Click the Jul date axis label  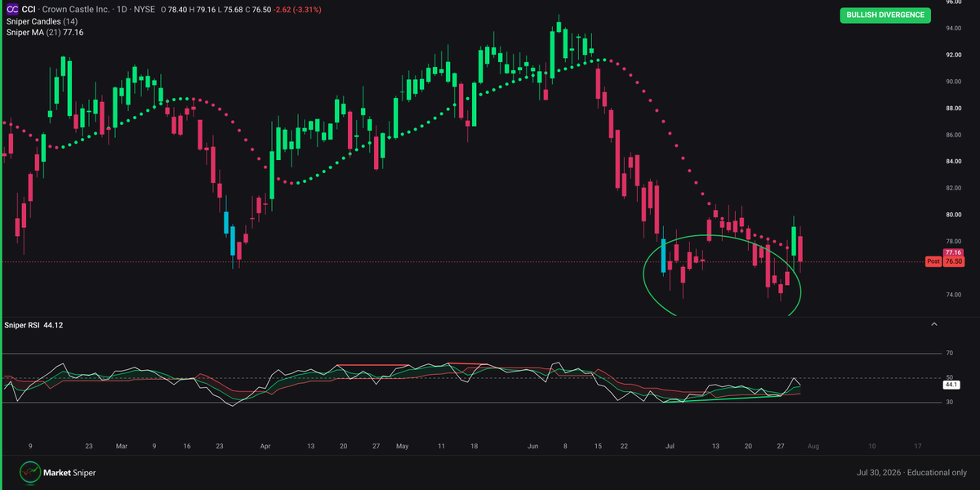coord(670,447)
